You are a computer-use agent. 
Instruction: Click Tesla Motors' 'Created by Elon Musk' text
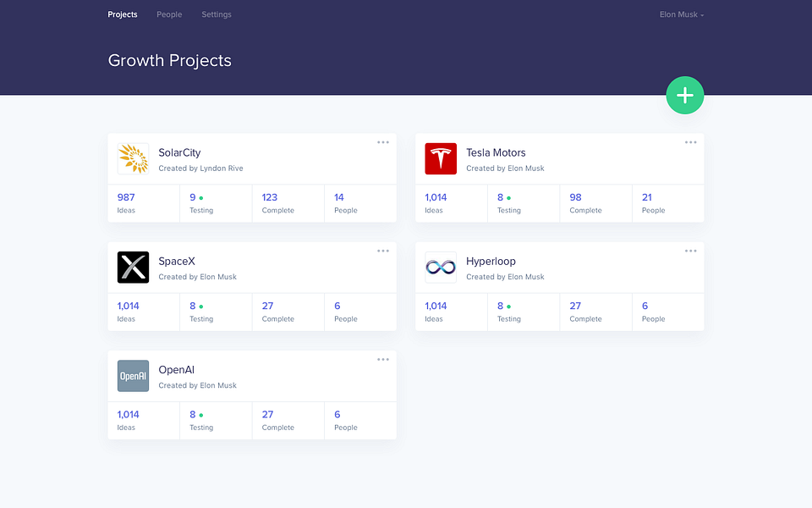click(x=505, y=168)
